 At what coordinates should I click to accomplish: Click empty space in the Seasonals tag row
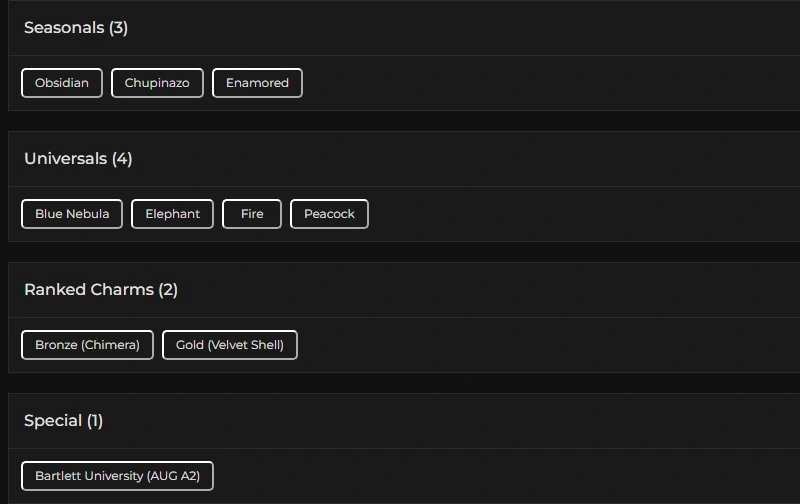point(550,83)
